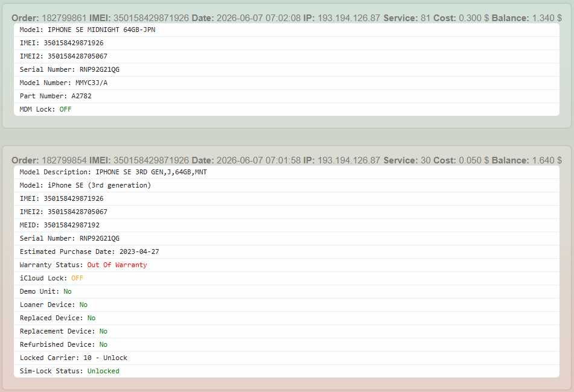Viewport: 574px width, 392px height.
Task: Click the MDM Lock OFF status
Action: 65,109
